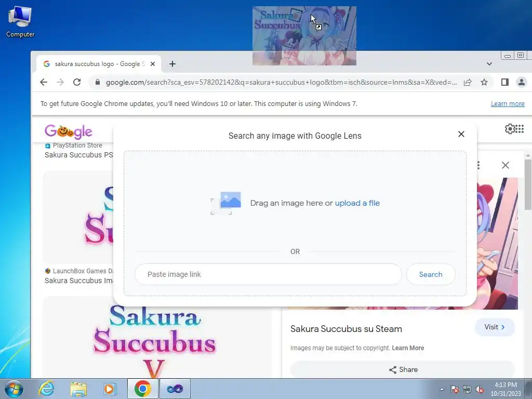Open LaunchBox Games result thumbnail
The height and width of the screenshot is (399, 532).
(x=78, y=217)
